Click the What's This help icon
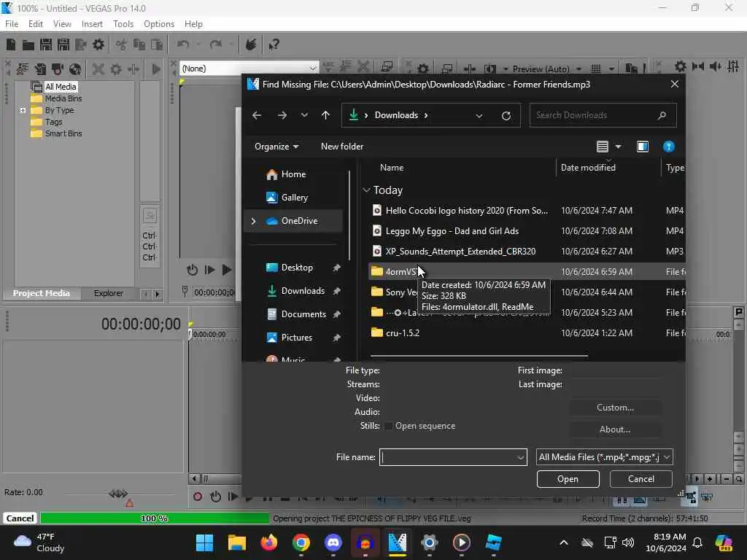Image resolution: width=747 pixels, height=560 pixels. click(274, 44)
